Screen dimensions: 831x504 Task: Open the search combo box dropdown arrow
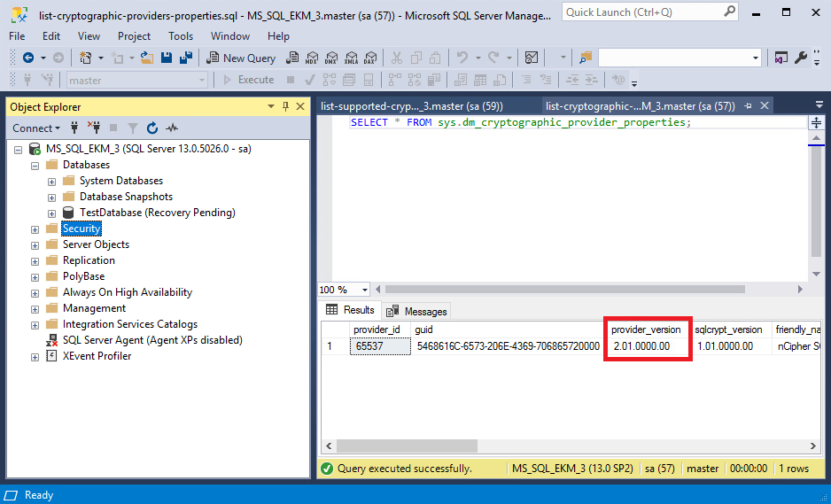point(756,58)
